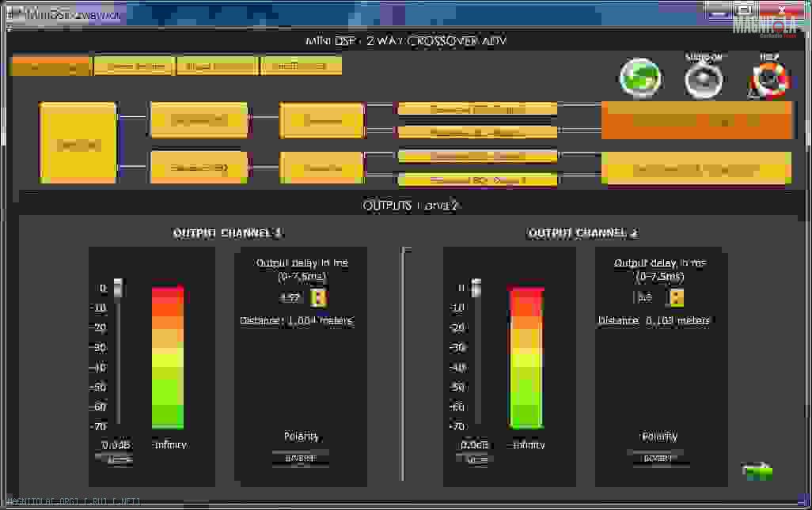Select the third yellow configuration tab

pyautogui.click(x=218, y=66)
